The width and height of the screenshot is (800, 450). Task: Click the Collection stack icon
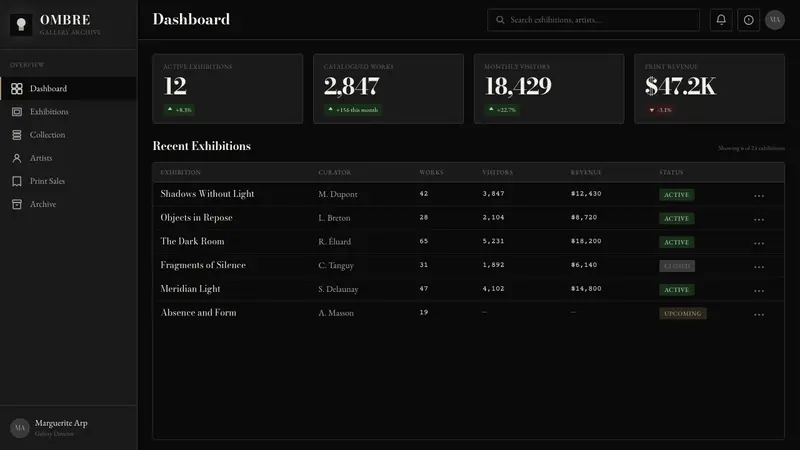(x=17, y=135)
